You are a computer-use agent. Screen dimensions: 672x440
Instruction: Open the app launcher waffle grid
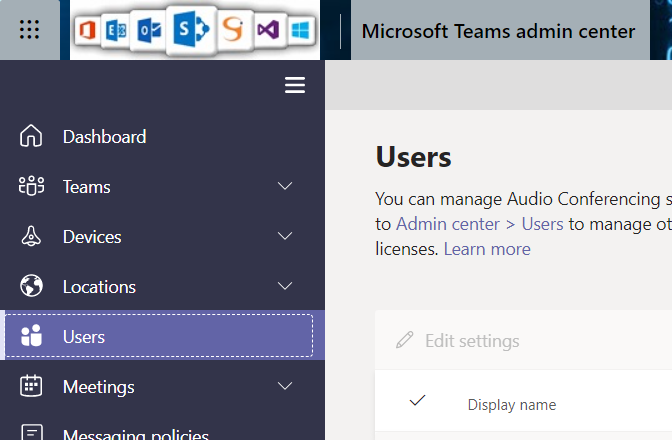(30, 30)
